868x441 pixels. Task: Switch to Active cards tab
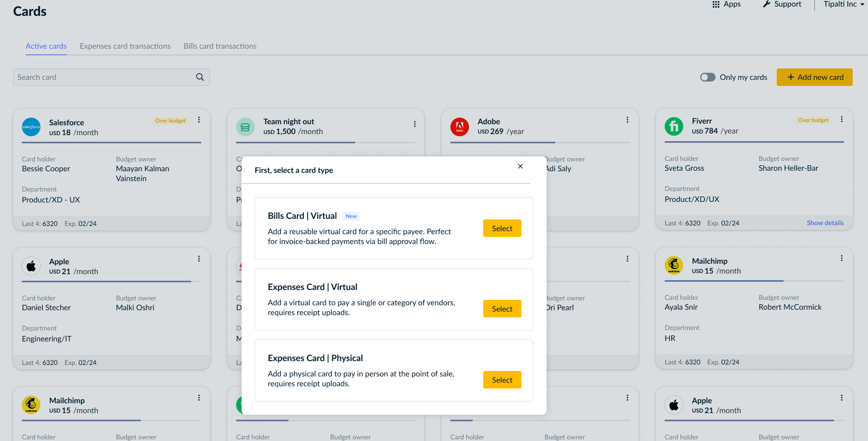pos(46,46)
